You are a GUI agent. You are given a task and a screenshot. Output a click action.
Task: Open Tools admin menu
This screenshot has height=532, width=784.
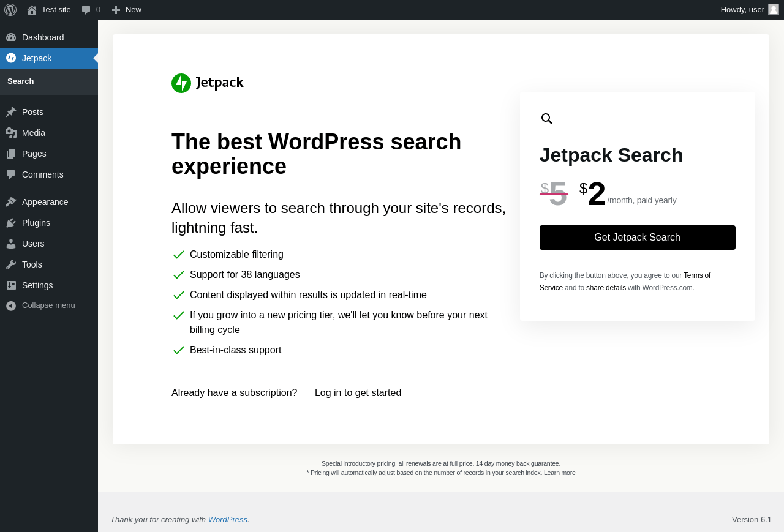[49, 264]
